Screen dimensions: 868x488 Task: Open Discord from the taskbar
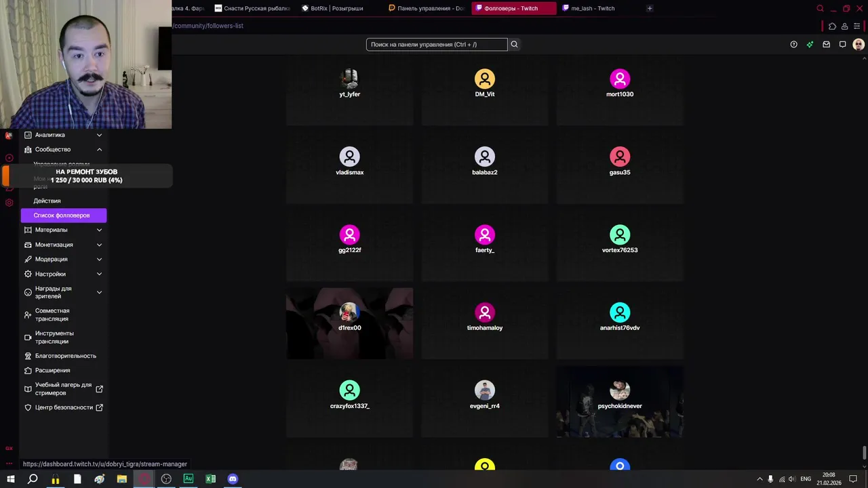[233, 479]
